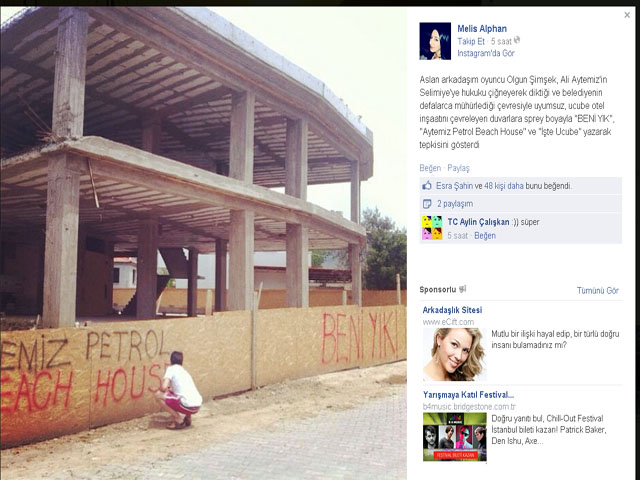Close the photo viewer with the X
640x480 pixels.
coord(627,15)
